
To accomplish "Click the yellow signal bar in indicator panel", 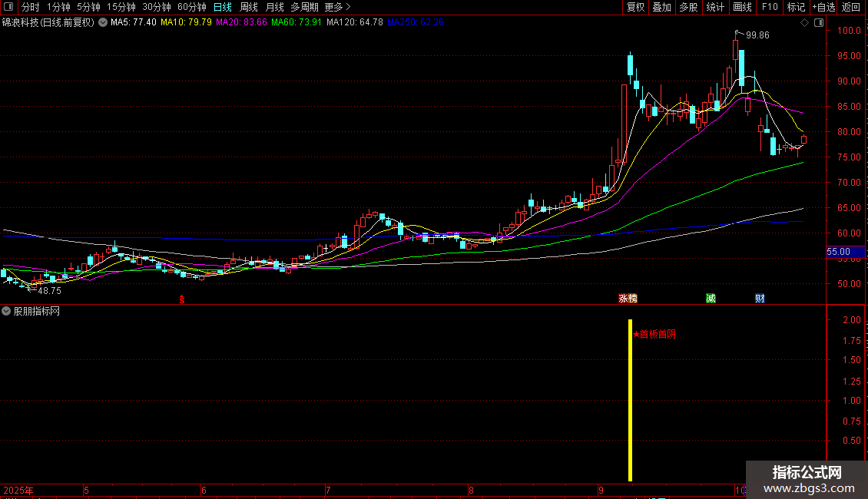I will coord(630,400).
